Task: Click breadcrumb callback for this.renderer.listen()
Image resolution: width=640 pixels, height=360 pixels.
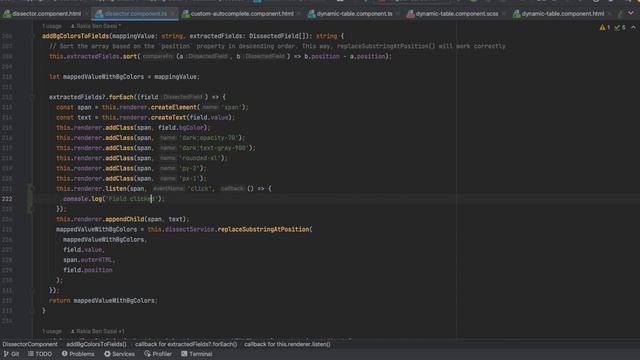Action: pyautogui.click(x=287, y=344)
